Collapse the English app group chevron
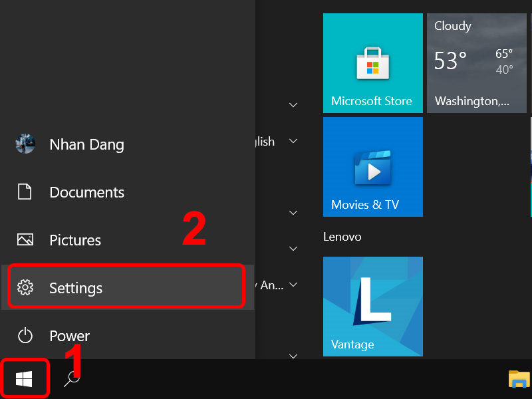 [293, 141]
